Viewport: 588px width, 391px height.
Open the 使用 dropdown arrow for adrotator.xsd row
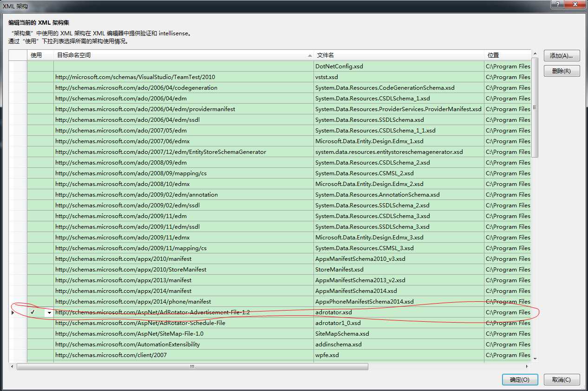tap(49, 313)
